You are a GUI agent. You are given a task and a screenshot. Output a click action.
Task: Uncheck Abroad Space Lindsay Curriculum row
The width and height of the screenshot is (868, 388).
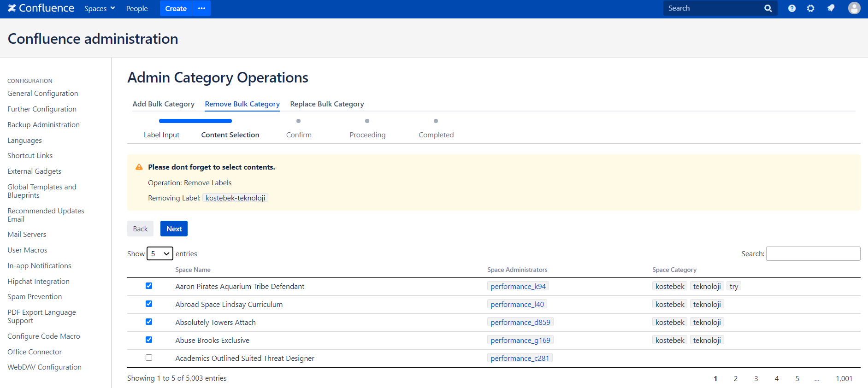pyautogui.click(x=149, y=304)
